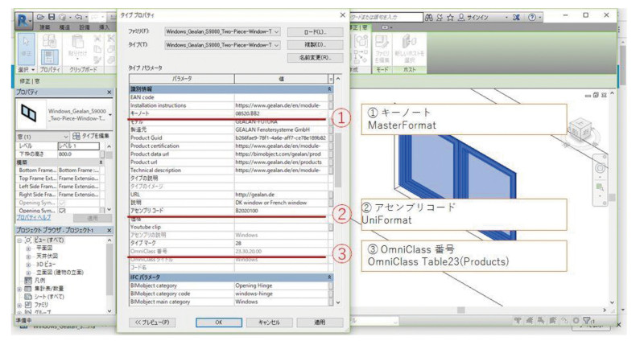Expand the 集計表/数量 tree node

click(x=19, y=289)
